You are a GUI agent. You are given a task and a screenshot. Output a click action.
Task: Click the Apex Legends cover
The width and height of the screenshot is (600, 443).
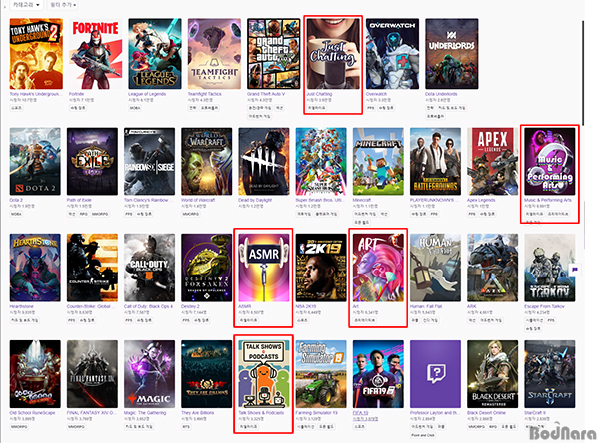(x=492, y=161)
